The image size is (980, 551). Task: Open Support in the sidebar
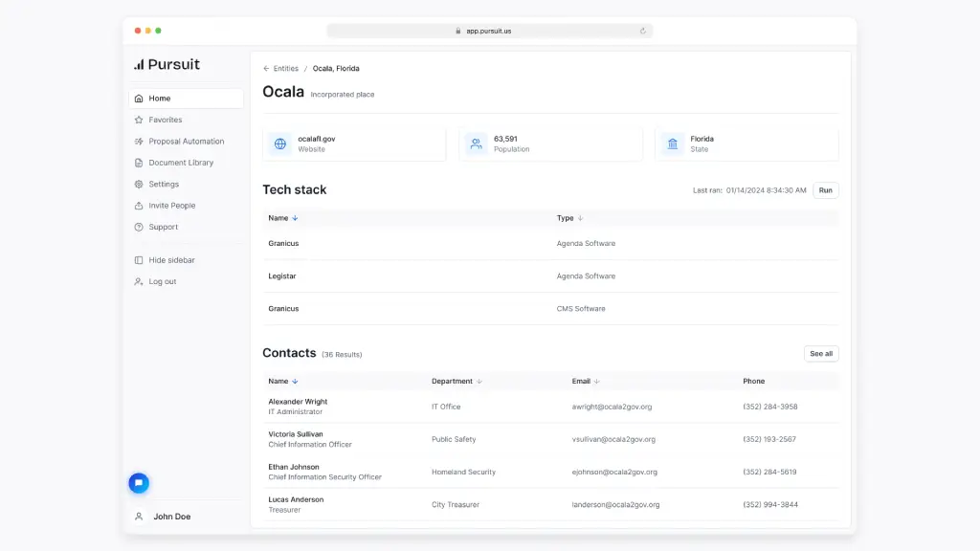click(x=187, y=228)
